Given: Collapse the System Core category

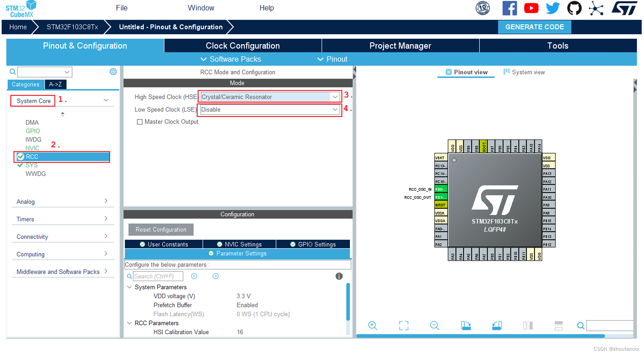Looking at the screenshot, I should 106,100.
